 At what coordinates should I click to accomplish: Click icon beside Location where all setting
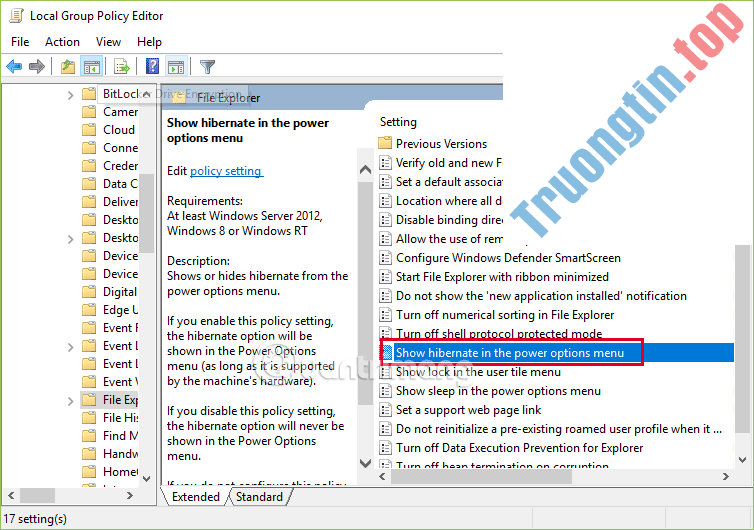pos(385,201)
